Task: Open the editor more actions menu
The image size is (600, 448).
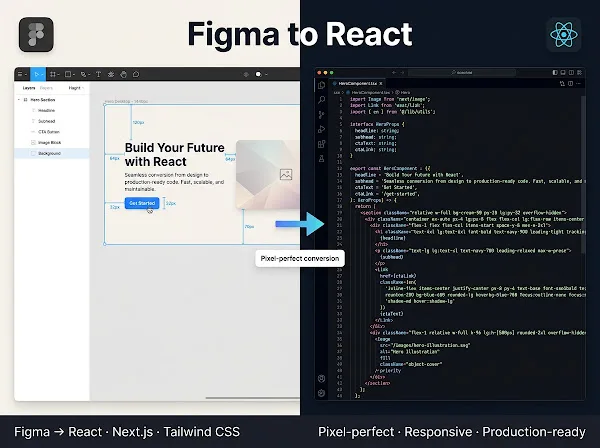Action: pos(579,83)
